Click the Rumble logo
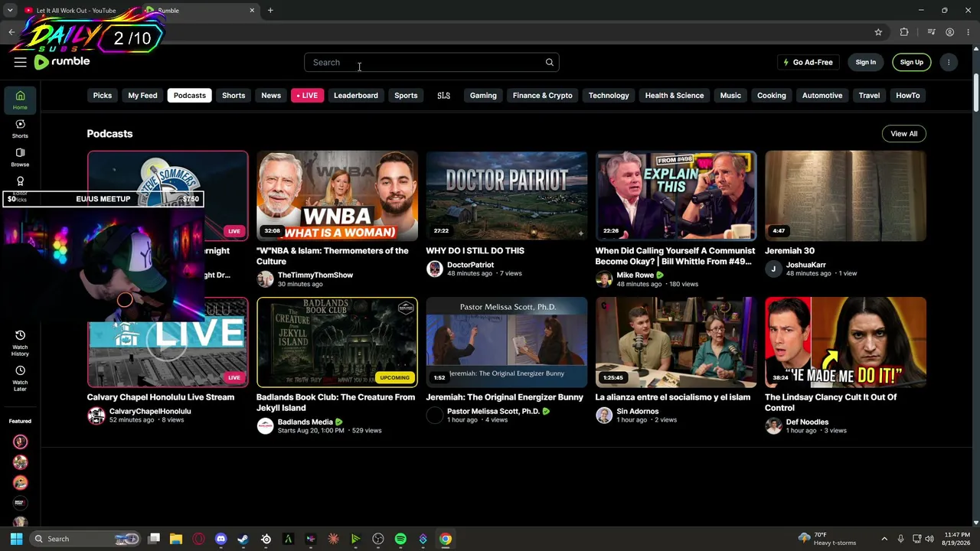Image resolution: width=980 pixels, height=551 pixels. [x=62, y=62]
